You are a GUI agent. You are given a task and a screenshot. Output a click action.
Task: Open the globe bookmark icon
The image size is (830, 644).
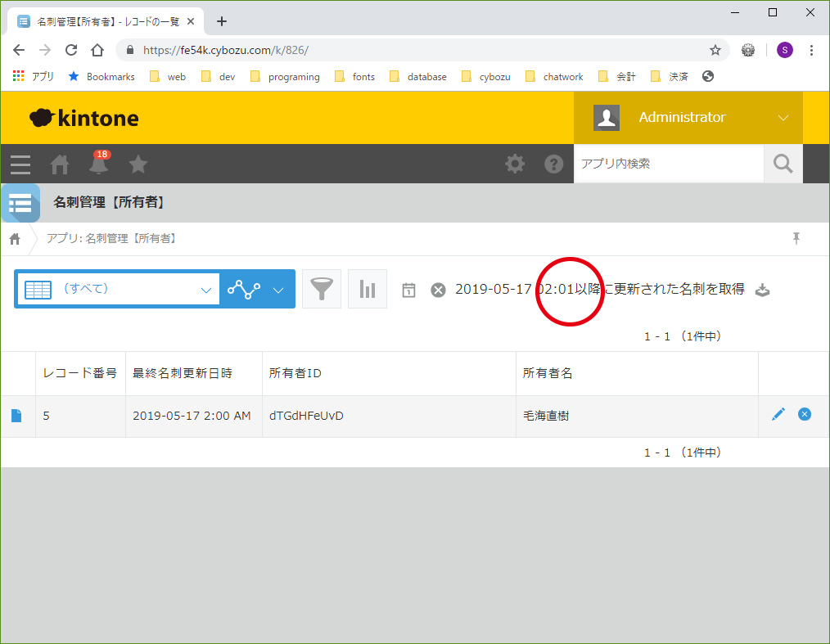coord(708,76)
